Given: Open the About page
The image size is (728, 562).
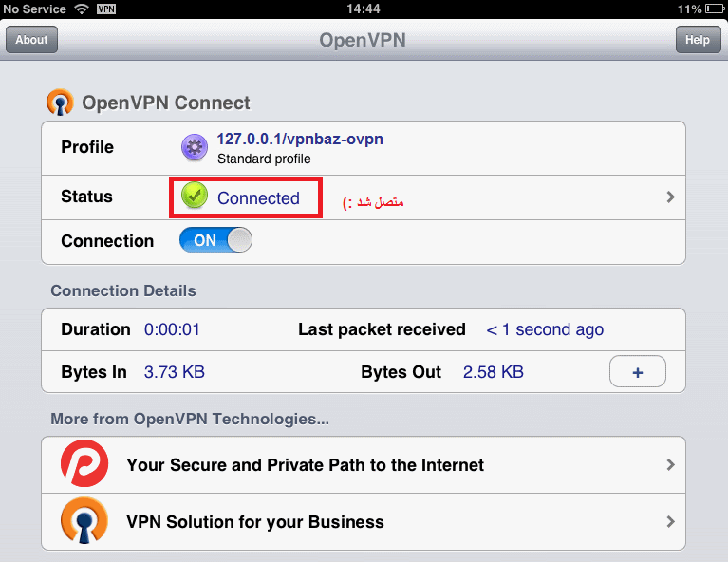Looking at the screenshot, I should [x=31, y=40].
